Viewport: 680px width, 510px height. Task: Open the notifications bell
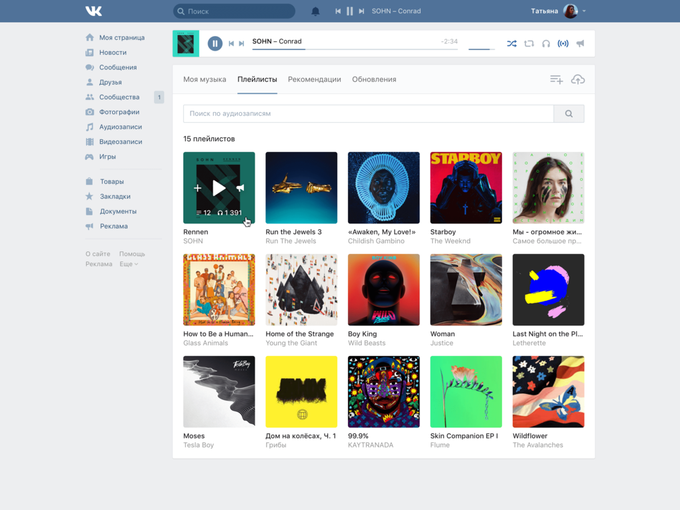(x=315, y=11)
